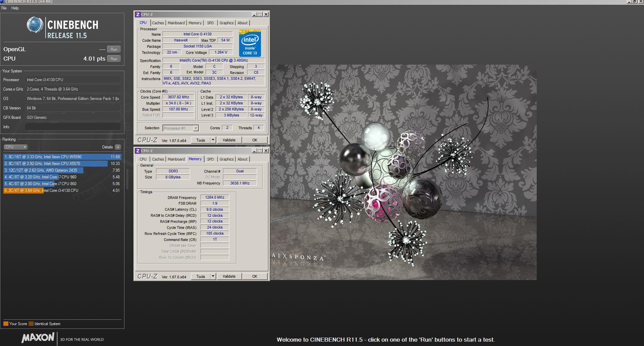This screenshot has width=644, height=346.
Task: Click the Cinebench panel splitter handle
Action: coord(127,180)
